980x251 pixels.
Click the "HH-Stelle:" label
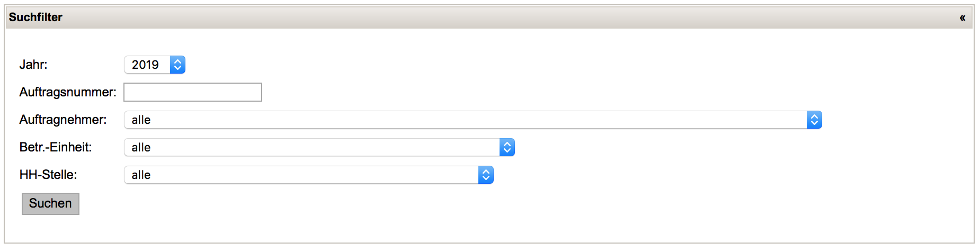coord(48,175)
